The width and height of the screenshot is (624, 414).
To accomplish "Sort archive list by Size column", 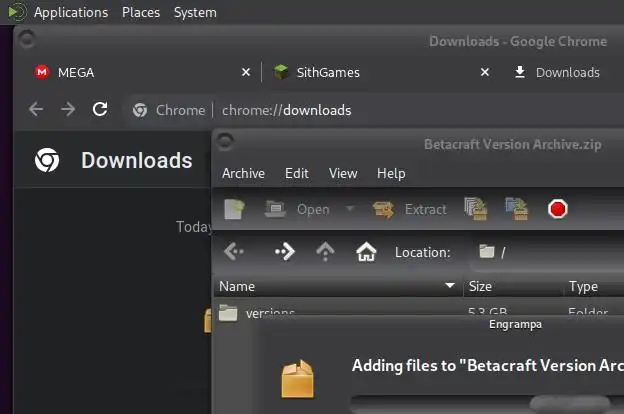I will 513,286.
